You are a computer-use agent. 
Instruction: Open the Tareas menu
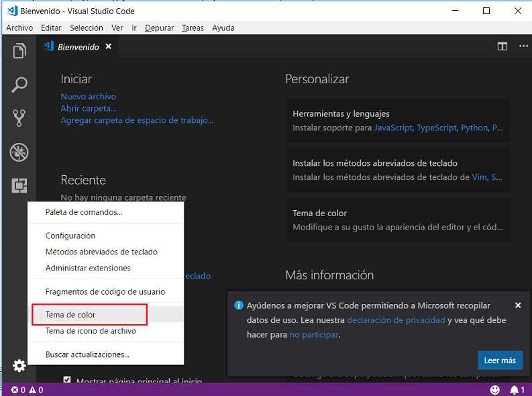[x=193, y=28]
